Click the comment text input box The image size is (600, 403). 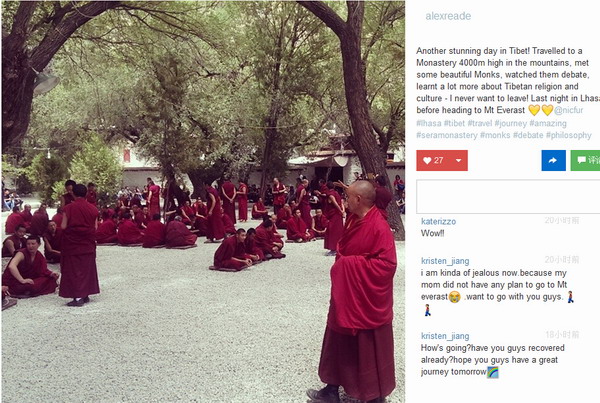(x=508, y=196)
